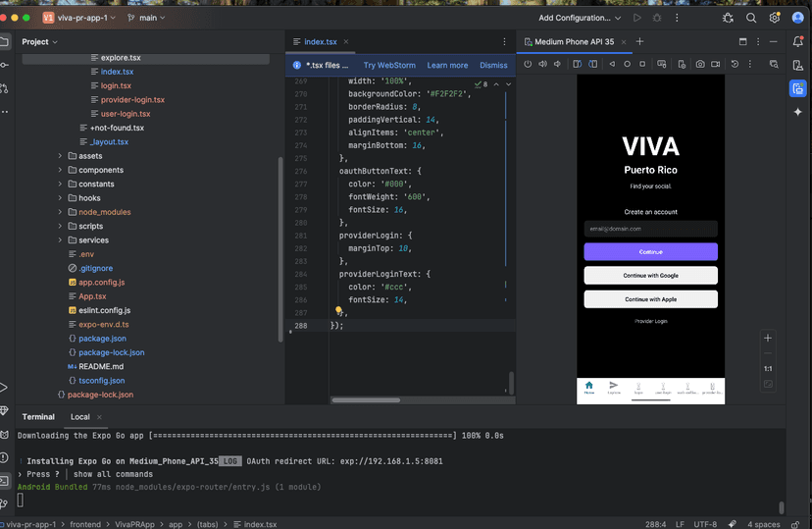812x529 pixels.
Task: Click the emulator reset/restore icon
Action: 735,64
